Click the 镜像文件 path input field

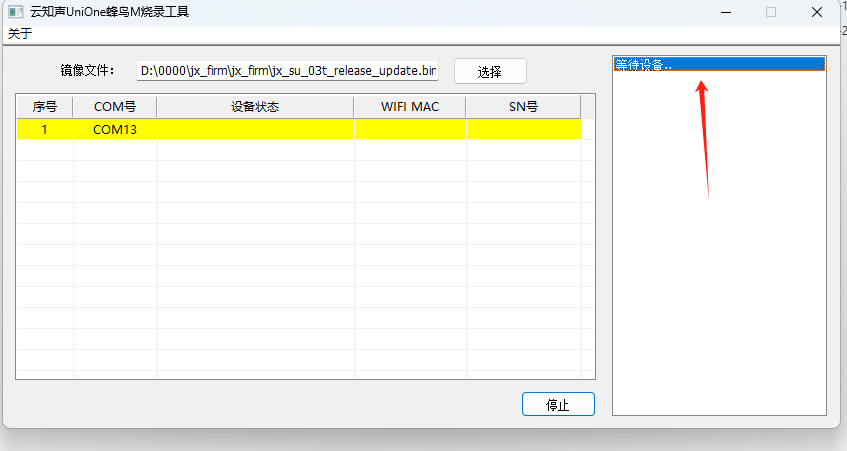[288, 71]
